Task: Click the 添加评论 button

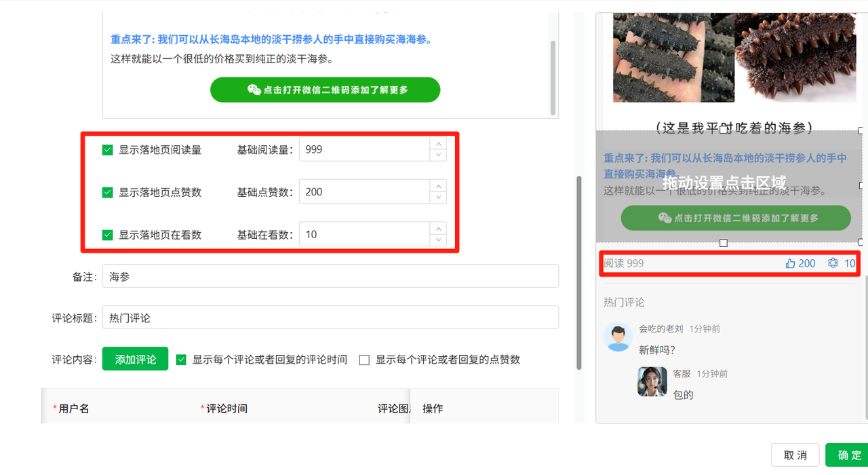Action: tap(135, 360)
